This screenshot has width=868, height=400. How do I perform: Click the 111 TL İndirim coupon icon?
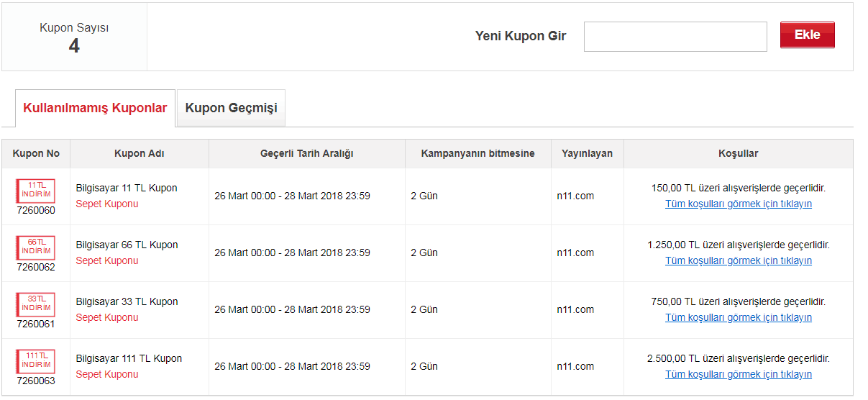click(36, 361)
